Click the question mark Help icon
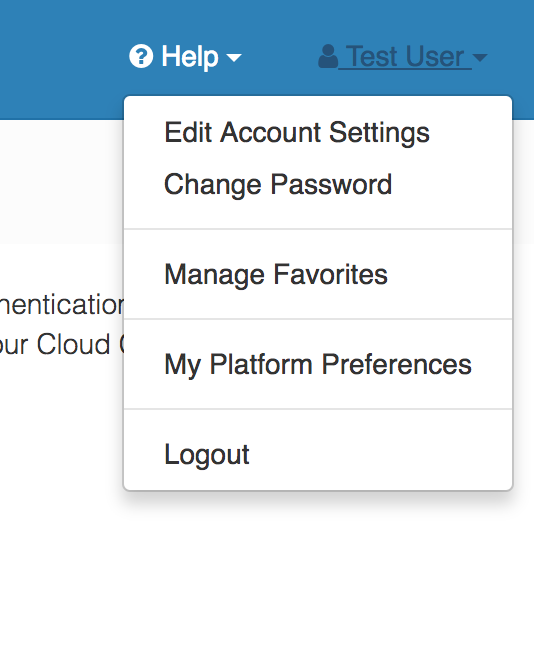Screen dimensions: 534x668 click(141, 56)
